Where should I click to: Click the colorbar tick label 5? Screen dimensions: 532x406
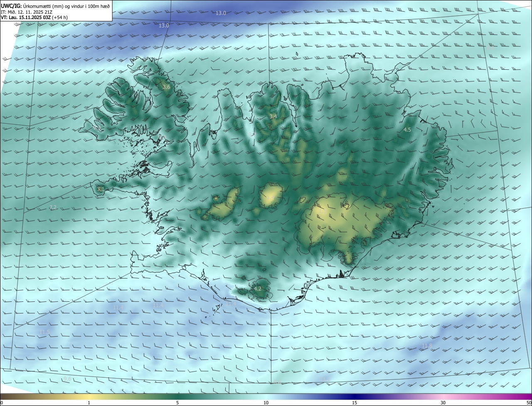(x=177, y=403)
